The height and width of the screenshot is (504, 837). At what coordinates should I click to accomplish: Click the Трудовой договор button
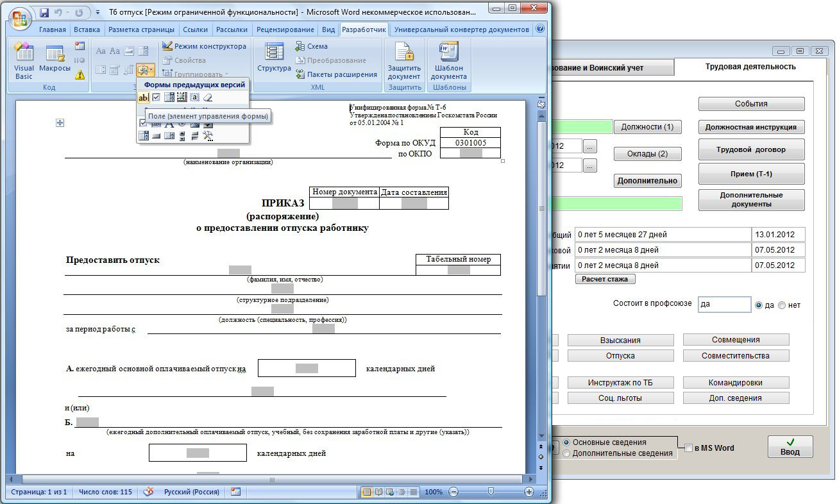tap(750, 150)
